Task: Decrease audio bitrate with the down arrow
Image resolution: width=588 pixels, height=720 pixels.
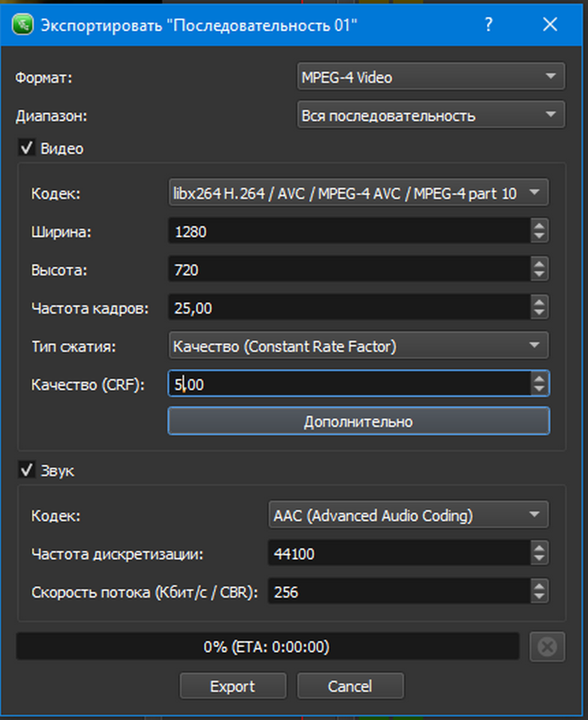Action: point(539,598)
